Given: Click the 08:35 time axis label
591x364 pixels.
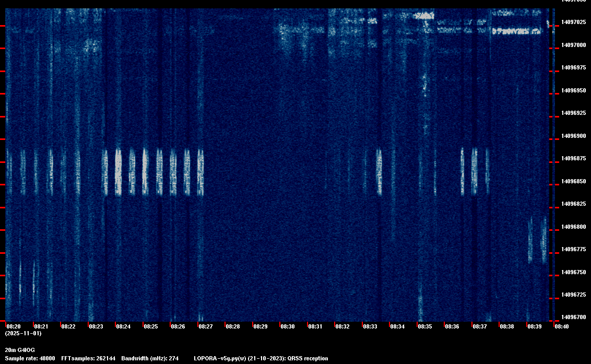Looking at the screenshot, I should [425, 326].
